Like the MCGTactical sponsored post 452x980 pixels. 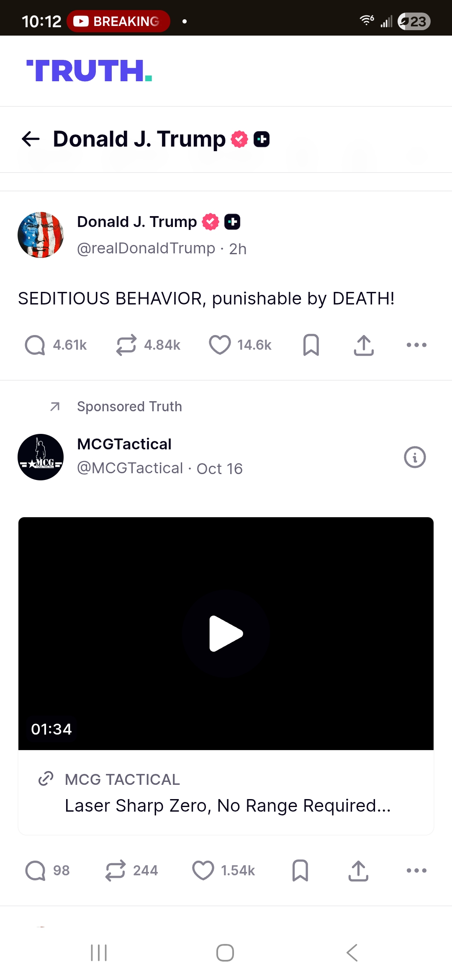[203, 871]
